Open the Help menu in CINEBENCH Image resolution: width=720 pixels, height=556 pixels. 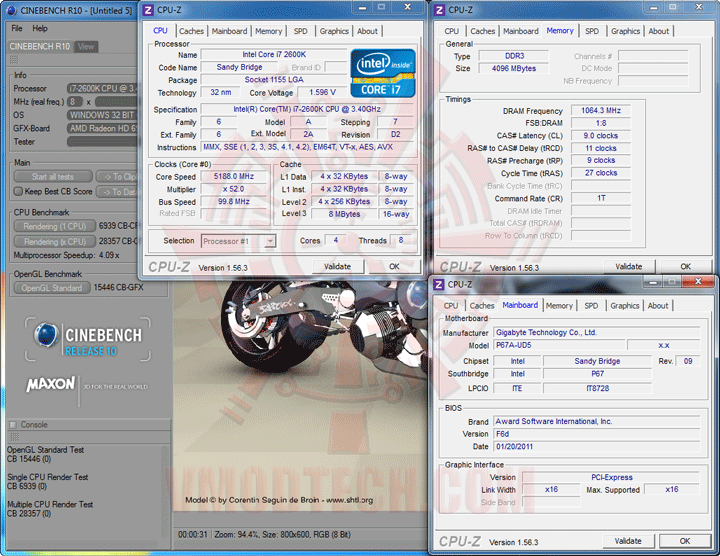(x=40, y=28)
